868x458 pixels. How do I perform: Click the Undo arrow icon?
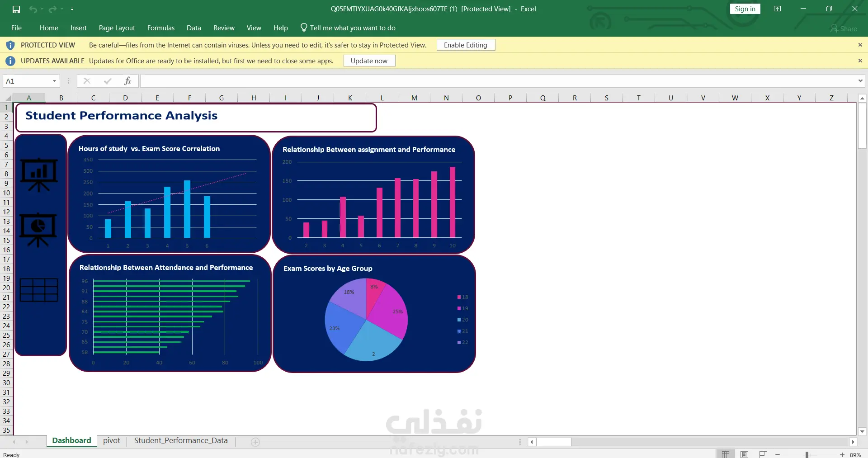click(33, 9)
